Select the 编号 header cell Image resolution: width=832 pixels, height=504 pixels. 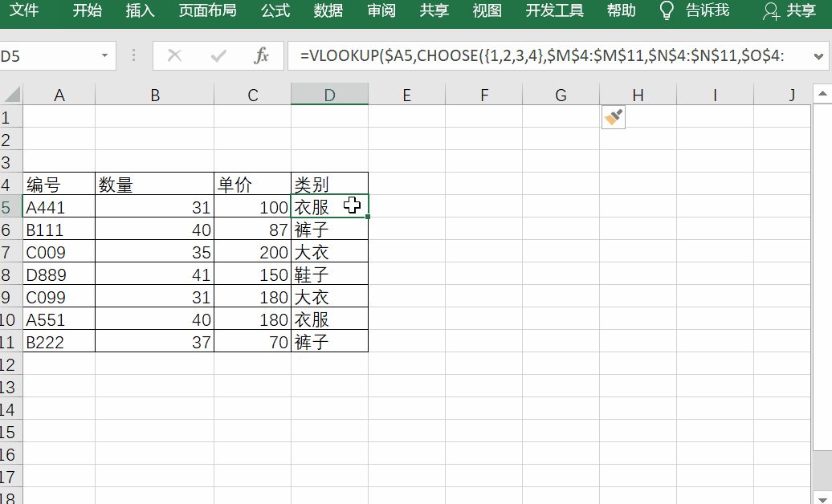[59, 184]
